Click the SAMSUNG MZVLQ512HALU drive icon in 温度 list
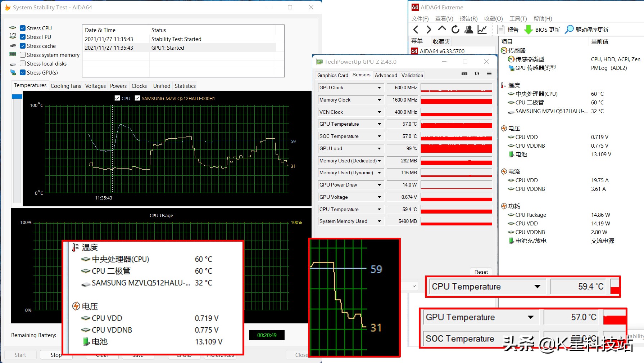Viewport: 644px width, 363px height. [511, 111]
